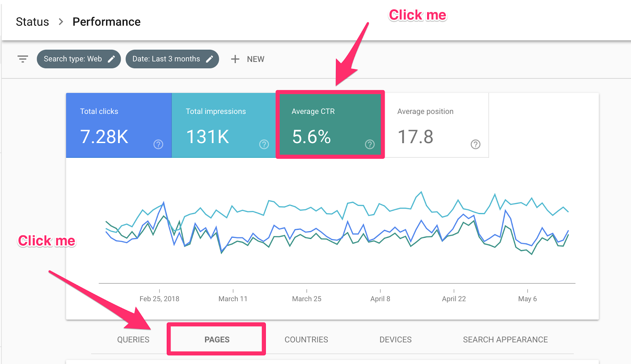This screenshot has height=364, width=631.
Task: Open the Search Appearance tab
Action: click(x=505, y=340)
